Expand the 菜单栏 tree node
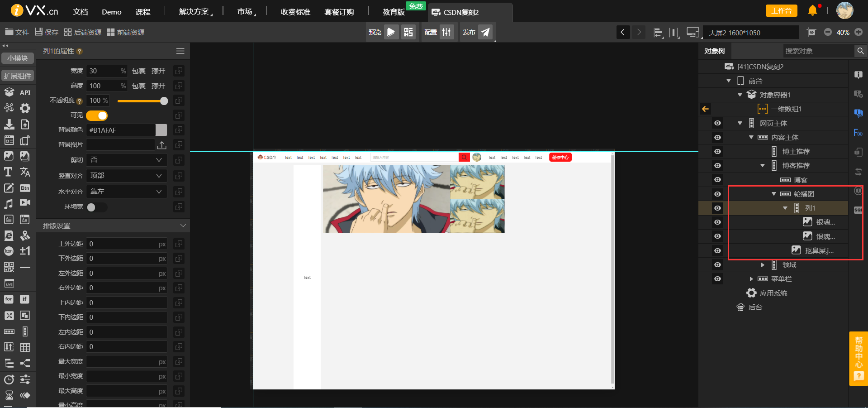 click(x=751, y=279)
